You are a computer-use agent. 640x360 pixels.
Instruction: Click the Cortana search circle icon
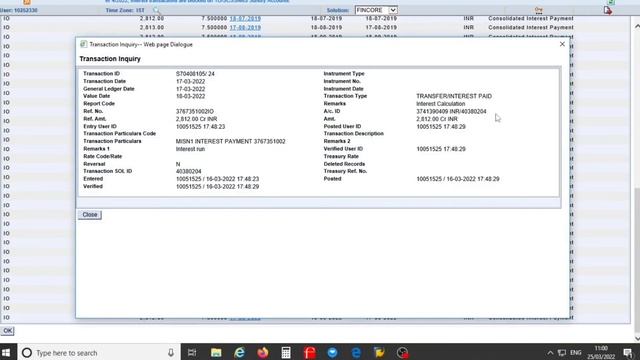[x=27, y=353]
